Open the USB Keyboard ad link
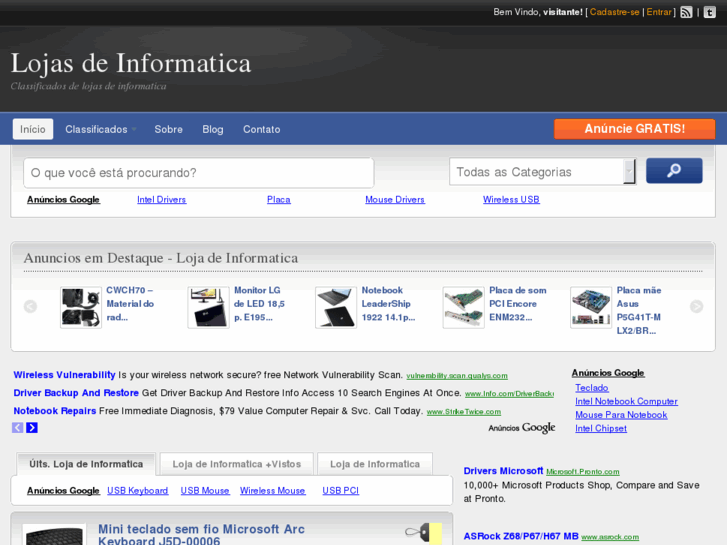Screen dimensions: 727x545 (x=138, y=490)
